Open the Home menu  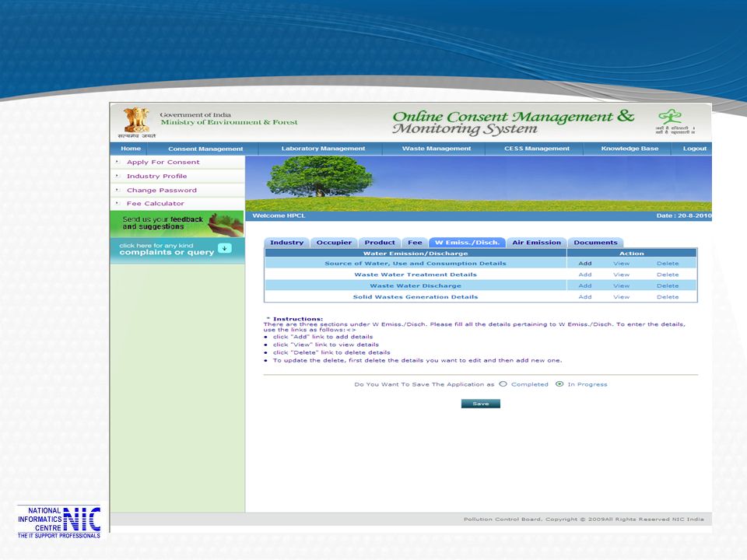point(131,149)
